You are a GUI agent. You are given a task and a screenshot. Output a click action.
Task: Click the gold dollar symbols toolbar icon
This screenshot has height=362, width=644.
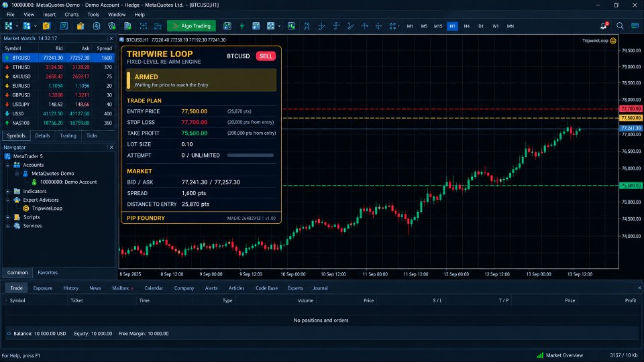[46, 26]
